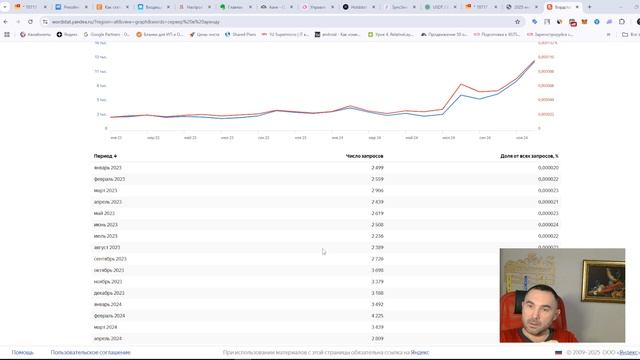Viewport: 640px width, 360px height.
Task: Click the share value in июнь 2023 row
Action: 548,225
